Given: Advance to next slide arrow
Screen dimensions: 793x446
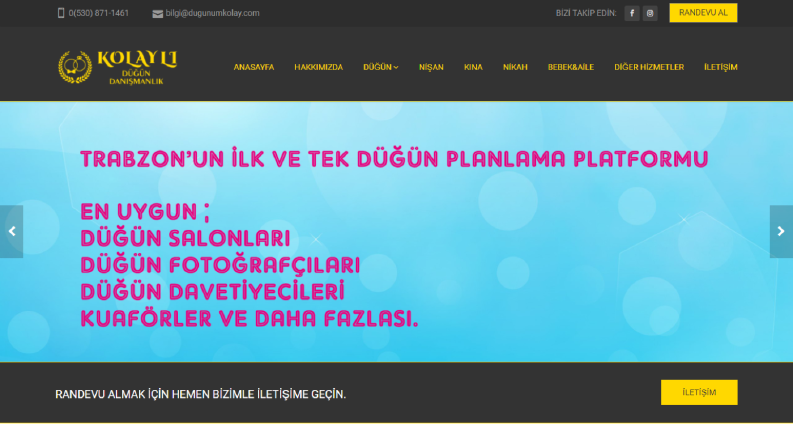Looking at the screenshot, I should (781, 232).
